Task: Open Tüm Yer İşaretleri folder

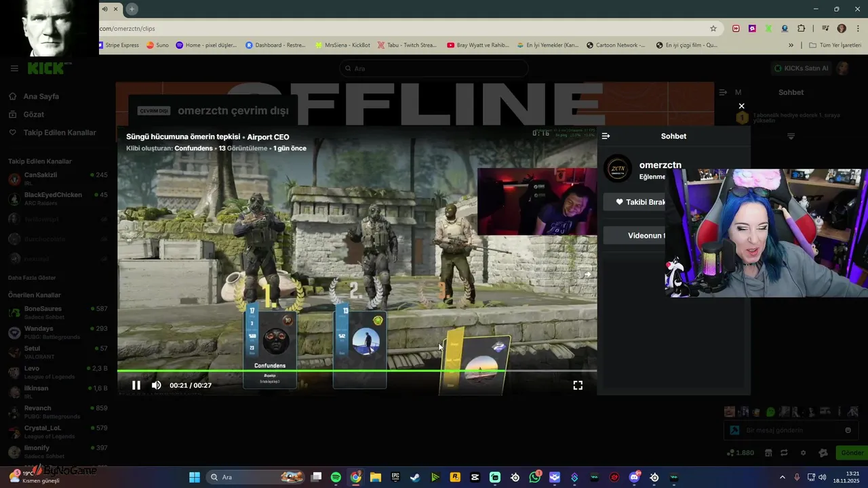Action: coord(835,45)
